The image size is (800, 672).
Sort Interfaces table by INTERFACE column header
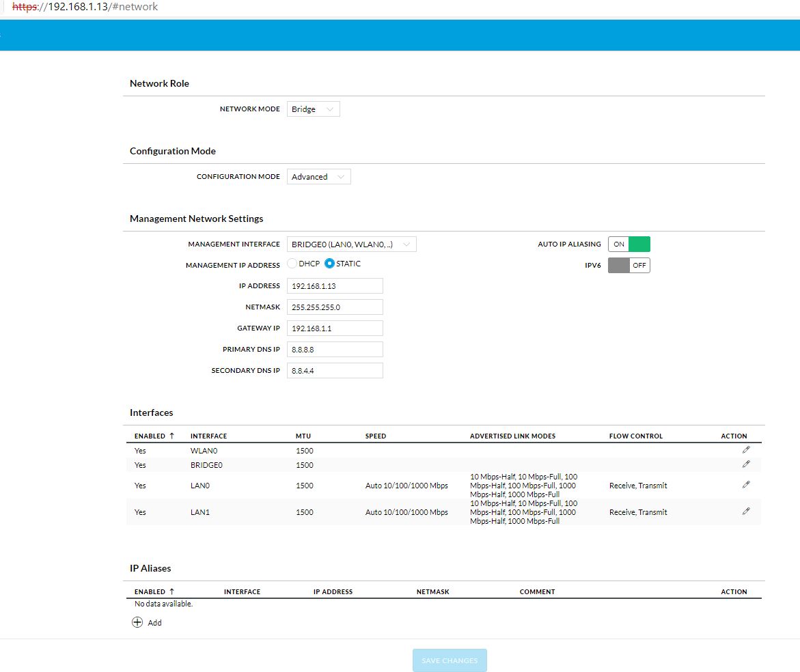(208, 436)
